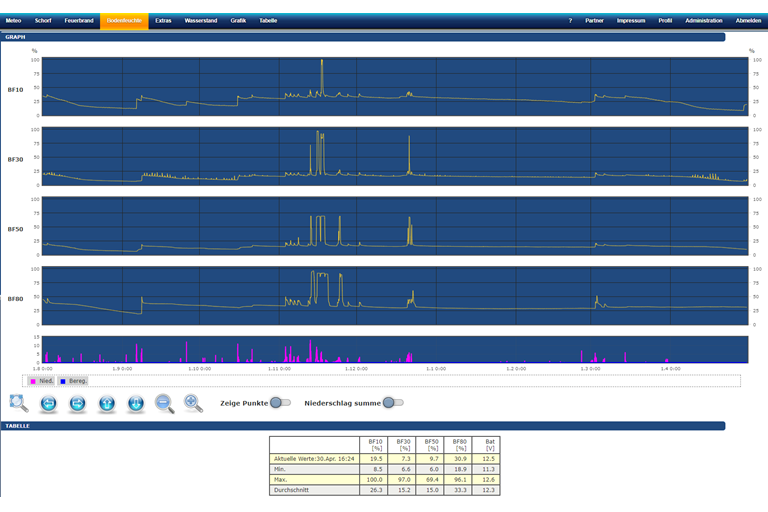The height and width of the screenshot is (512, 768).
Task: Pan graph left with arrow icon
Action: tap(48, 403)
